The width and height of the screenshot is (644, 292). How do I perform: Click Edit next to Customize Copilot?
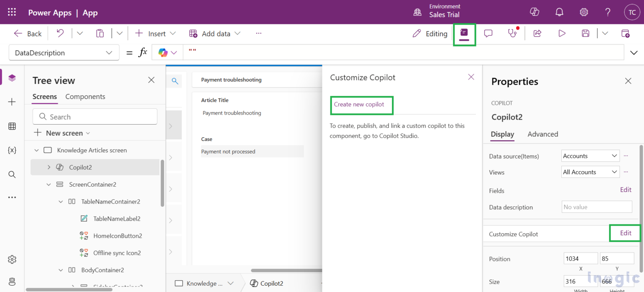[x=625, y=233]
